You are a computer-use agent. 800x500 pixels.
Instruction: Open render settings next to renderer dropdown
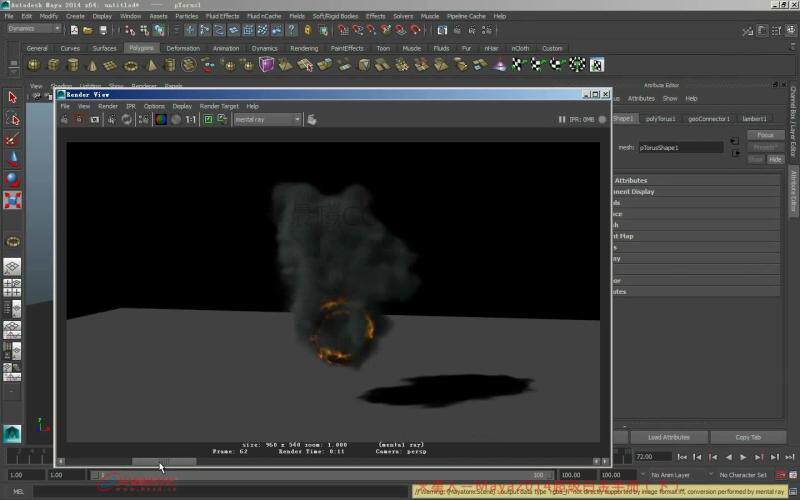point(312,119)
